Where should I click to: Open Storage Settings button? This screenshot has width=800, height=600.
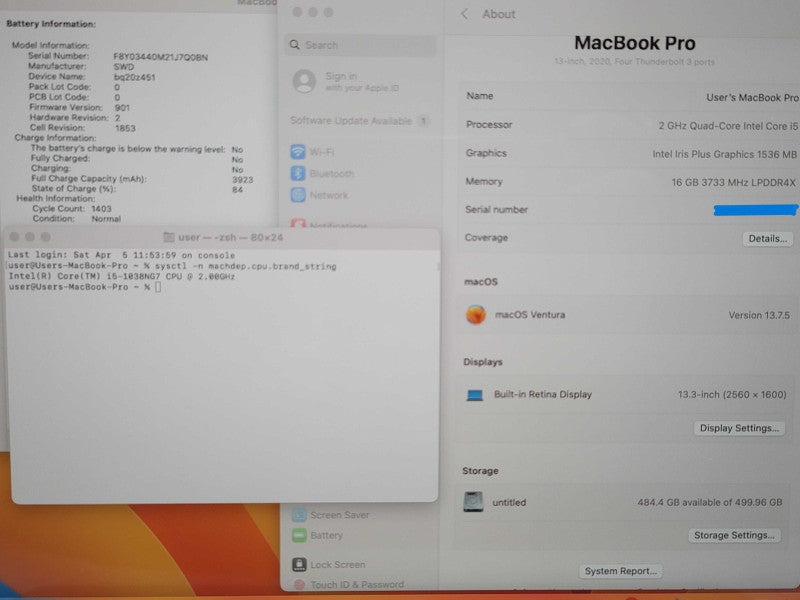click(734, 535)
